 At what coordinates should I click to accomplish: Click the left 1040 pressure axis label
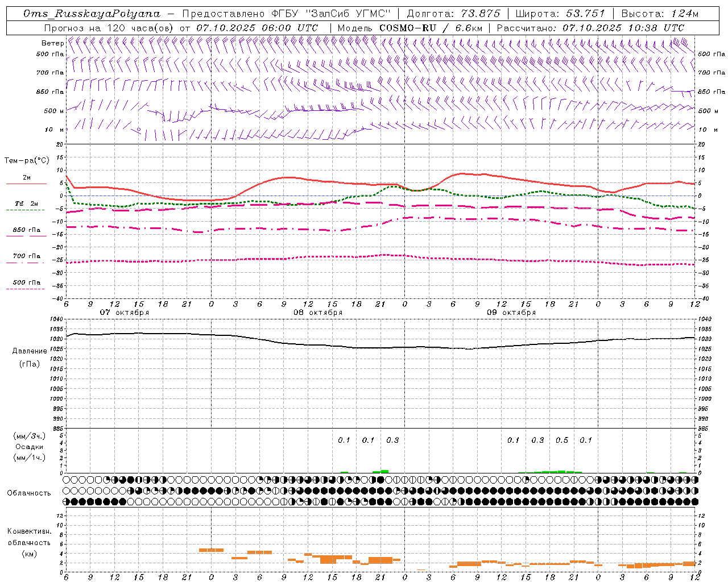[57, 319]
